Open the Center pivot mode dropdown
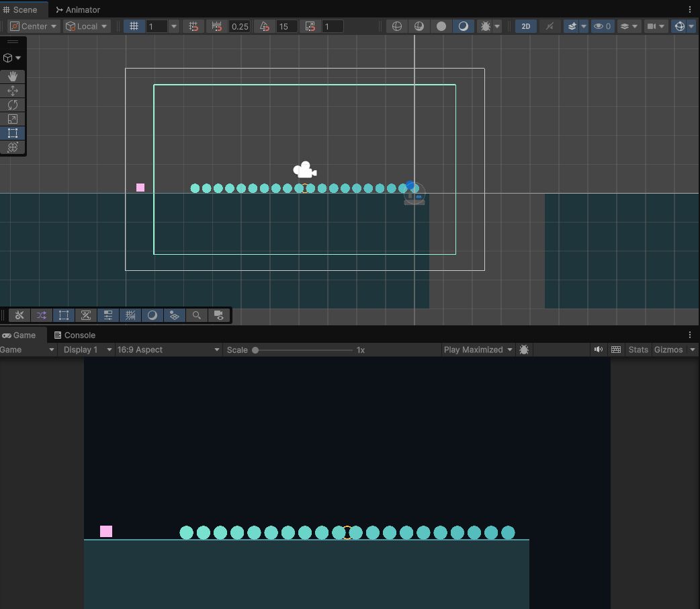Screen dimensions: 700x609 click(34, 26)
